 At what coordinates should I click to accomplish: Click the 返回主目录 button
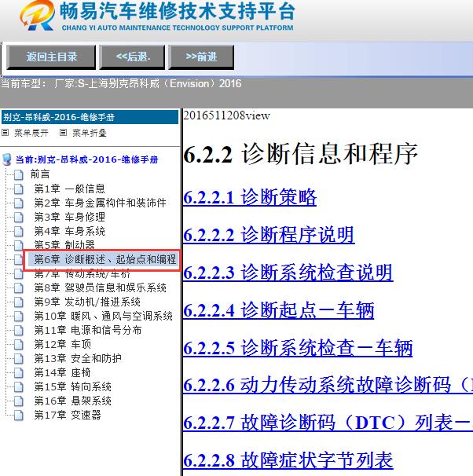pyautogui.click(x=51, y=57)
